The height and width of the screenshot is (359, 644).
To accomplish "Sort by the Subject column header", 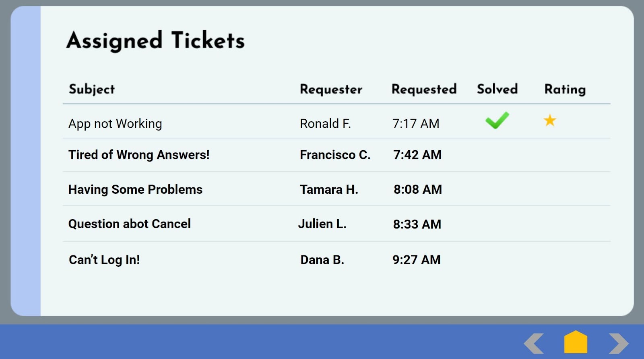I will click(92, 89).
